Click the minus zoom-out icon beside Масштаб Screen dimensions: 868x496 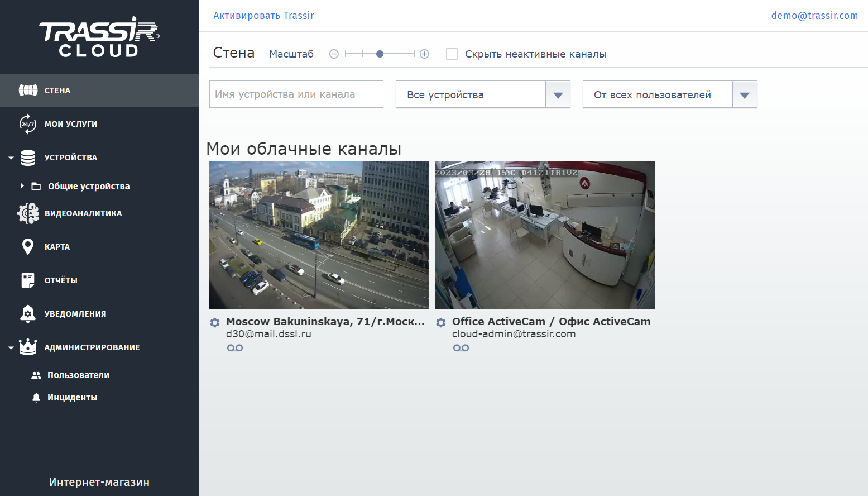(x=334, y=54)
